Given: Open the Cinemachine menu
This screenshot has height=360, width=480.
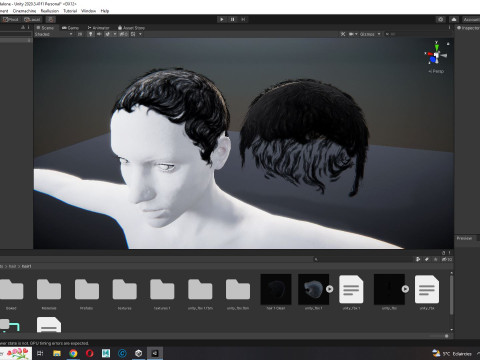Looking at the screenshot, I should [x=24, y=11].
